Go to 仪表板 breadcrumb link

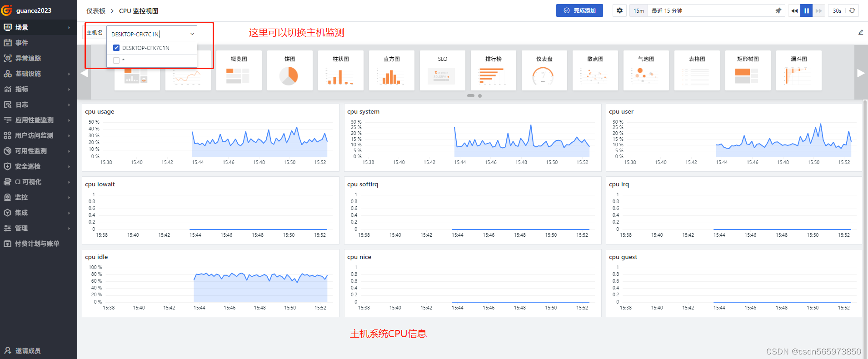click(96, 11)
